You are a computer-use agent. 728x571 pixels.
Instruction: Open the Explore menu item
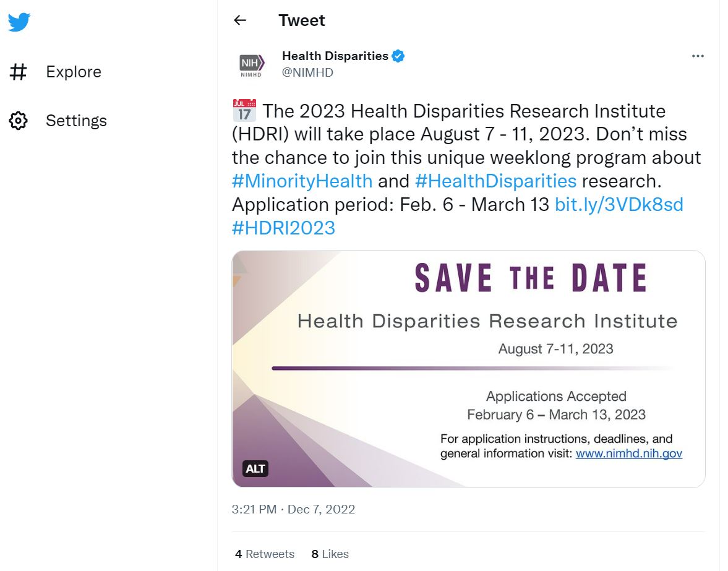tap(73, 72)
